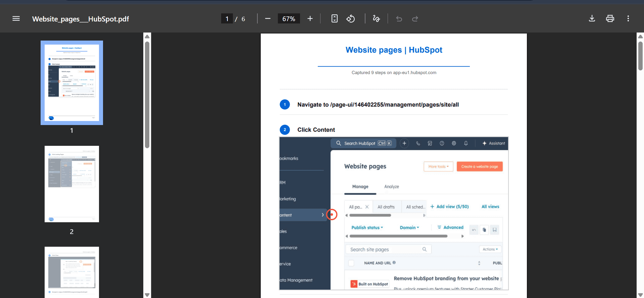644x298 pixels.
Task: Click the copy view icon near Advanced
Action: tap(484, 230)
